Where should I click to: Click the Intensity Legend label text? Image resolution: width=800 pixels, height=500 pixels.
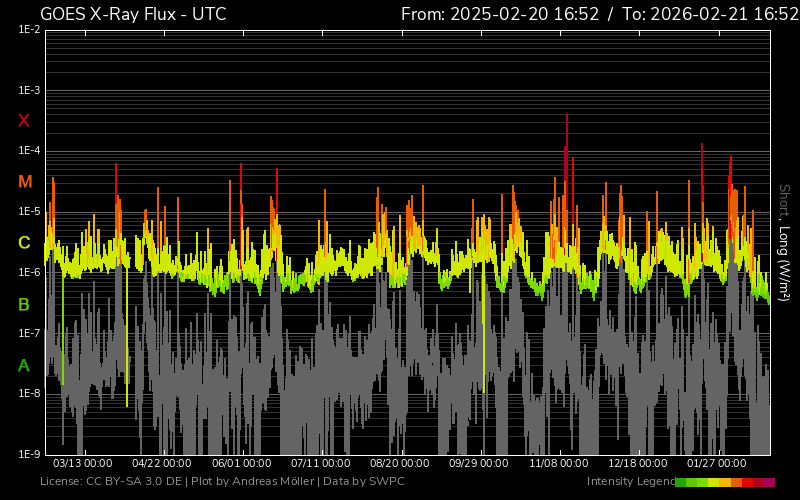click(x=629, y=482)
